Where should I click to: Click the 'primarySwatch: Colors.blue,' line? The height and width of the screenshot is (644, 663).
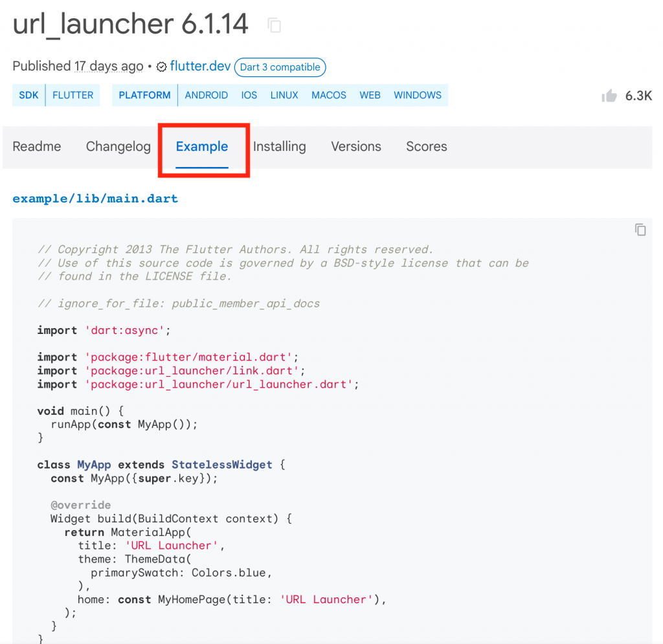(181, 573)
